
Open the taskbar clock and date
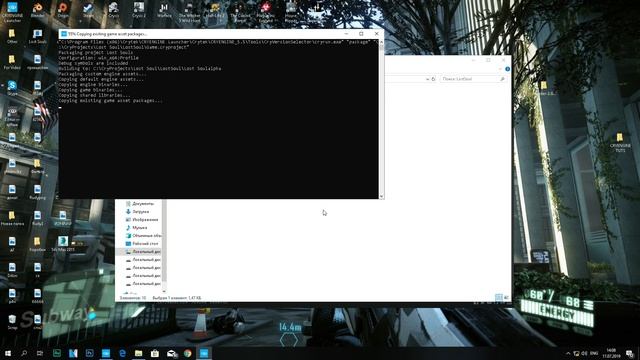(611, 353)
